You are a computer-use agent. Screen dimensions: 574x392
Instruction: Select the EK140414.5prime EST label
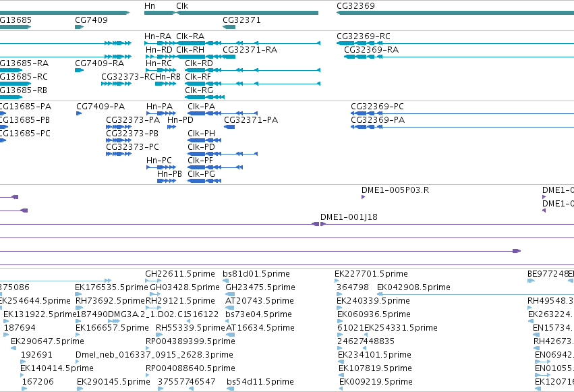click(57, 369)
